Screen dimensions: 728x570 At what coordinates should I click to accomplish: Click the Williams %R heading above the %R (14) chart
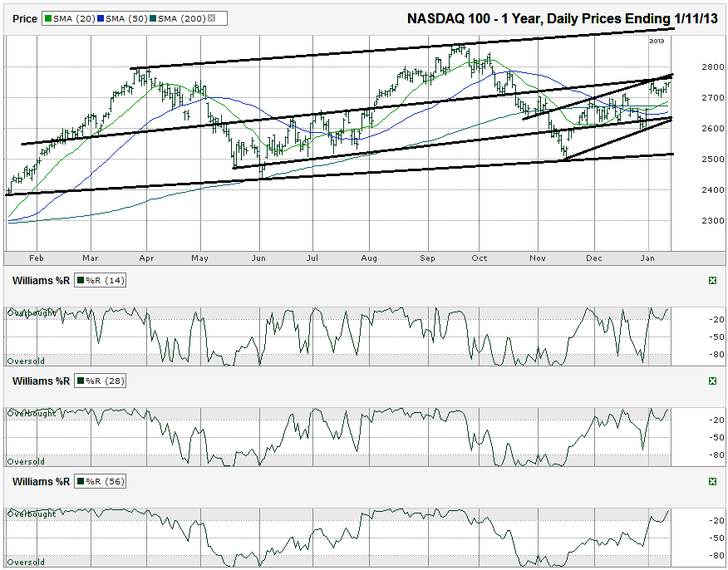pyautogui.click(x=41, y=280)
